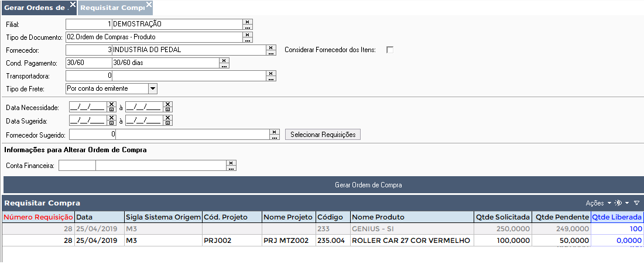This screenshot has width=644, height=264.
Task: Click into the Data Necessidade start date field
Action: point(88,107)
